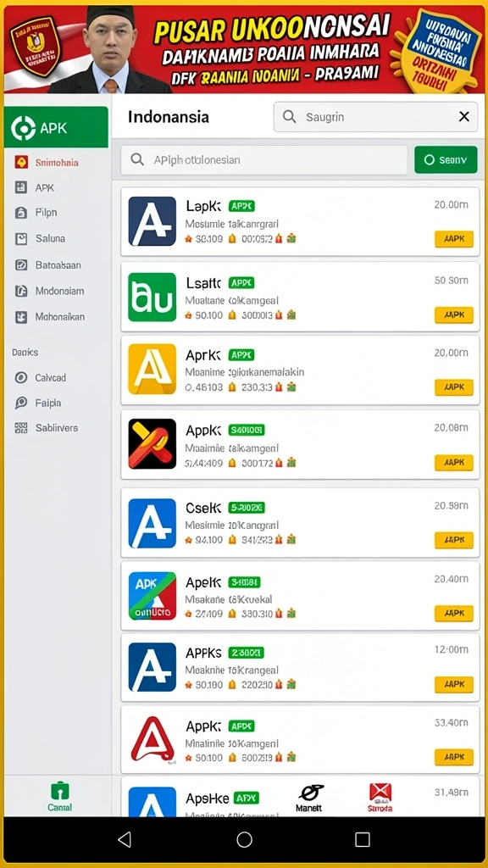Tap yellow APK button in AprK row

(x=454, y=387)
